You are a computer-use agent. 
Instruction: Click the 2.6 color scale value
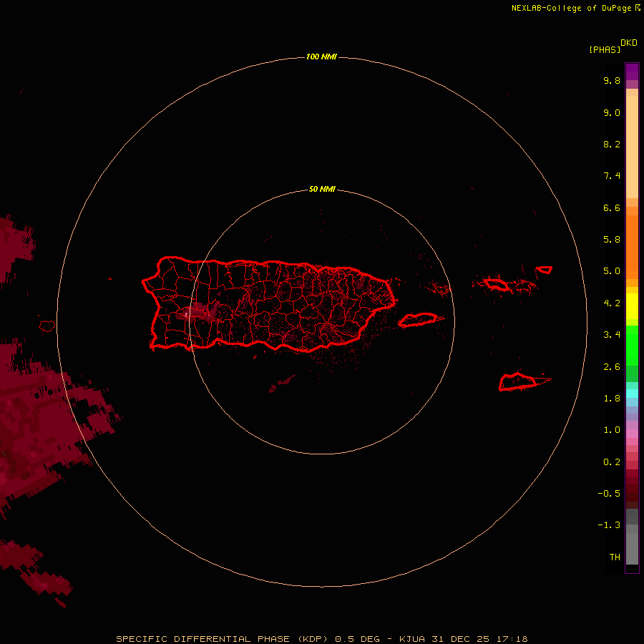612,367
